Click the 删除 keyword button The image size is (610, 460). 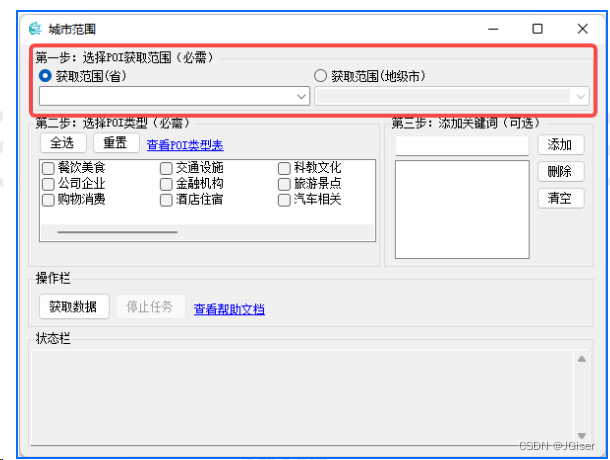click(561, 172)
